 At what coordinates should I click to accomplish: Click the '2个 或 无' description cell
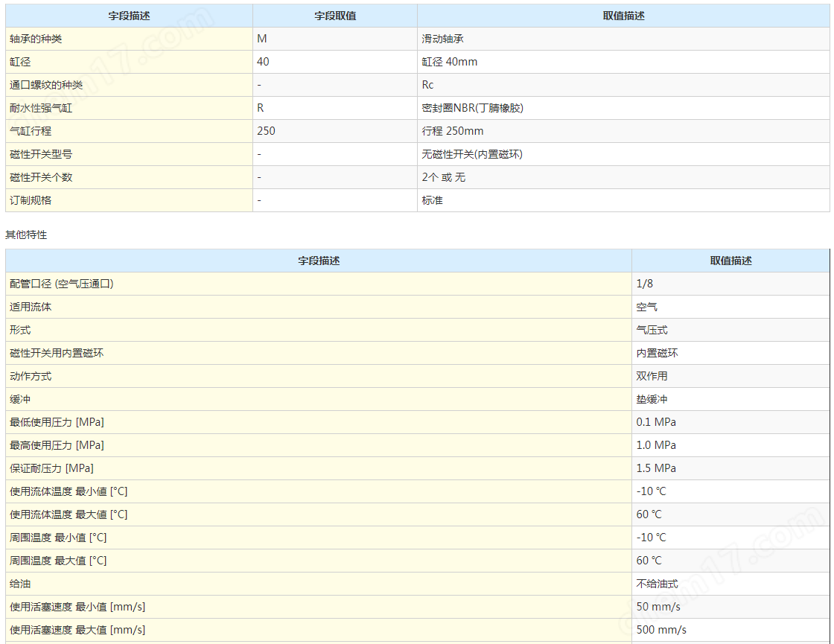click(623, 177)
